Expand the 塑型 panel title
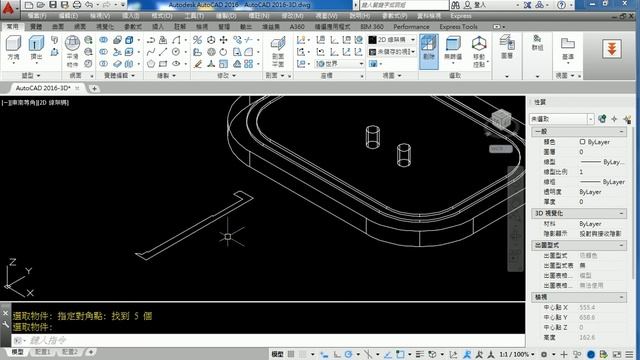 (x=31, y=76)
